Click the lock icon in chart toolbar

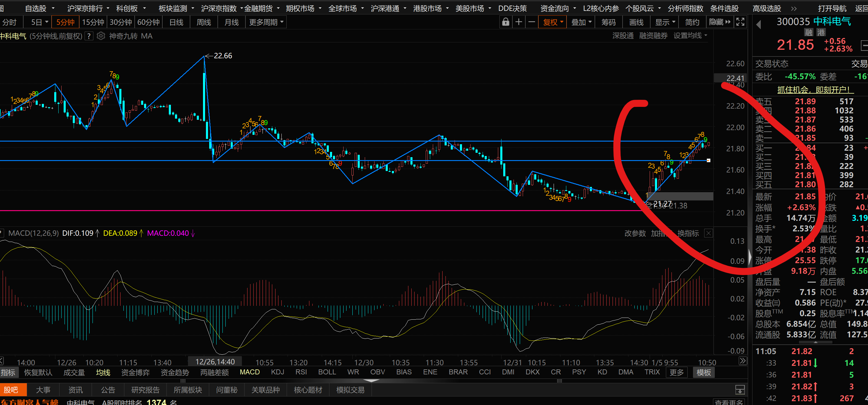505,22
